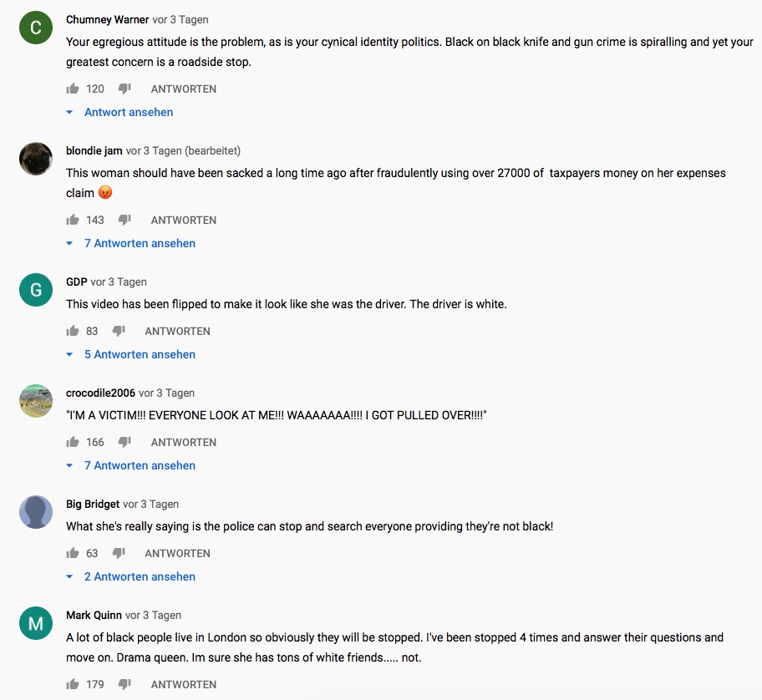Dislike Mark Quinn's comment
The image size is (762, 700).
[x=124, y=684]
